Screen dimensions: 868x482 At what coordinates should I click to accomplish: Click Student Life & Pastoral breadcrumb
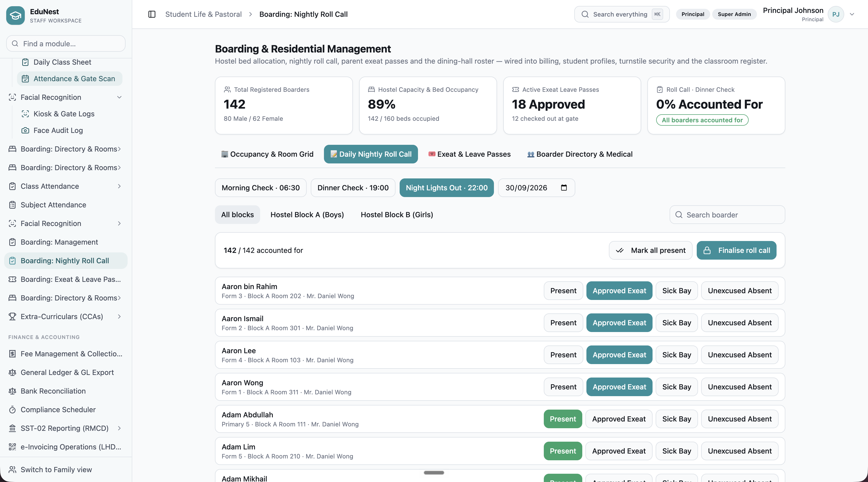[203, 14]
